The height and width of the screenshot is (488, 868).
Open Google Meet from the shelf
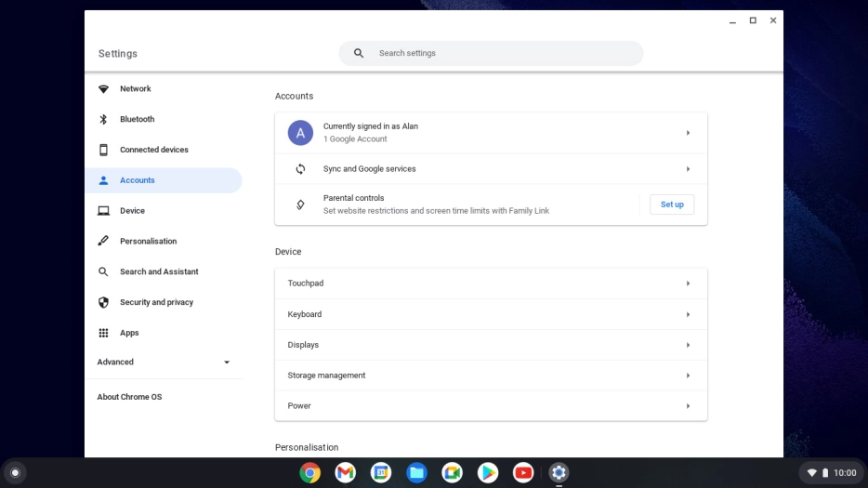click(x=453, y=472)
